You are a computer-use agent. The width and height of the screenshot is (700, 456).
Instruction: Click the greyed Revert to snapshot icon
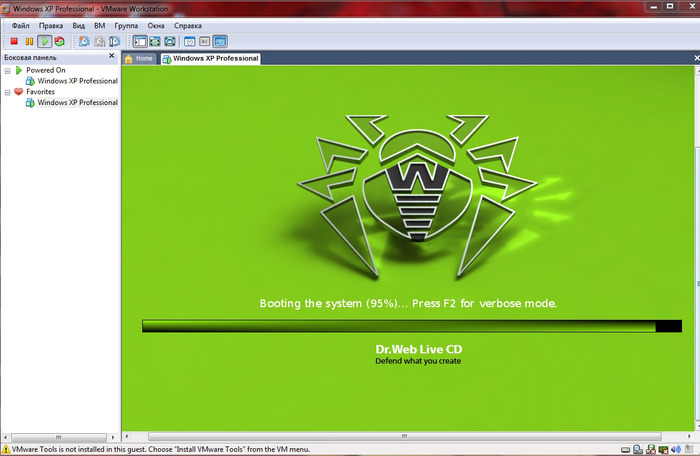point(100,42)
